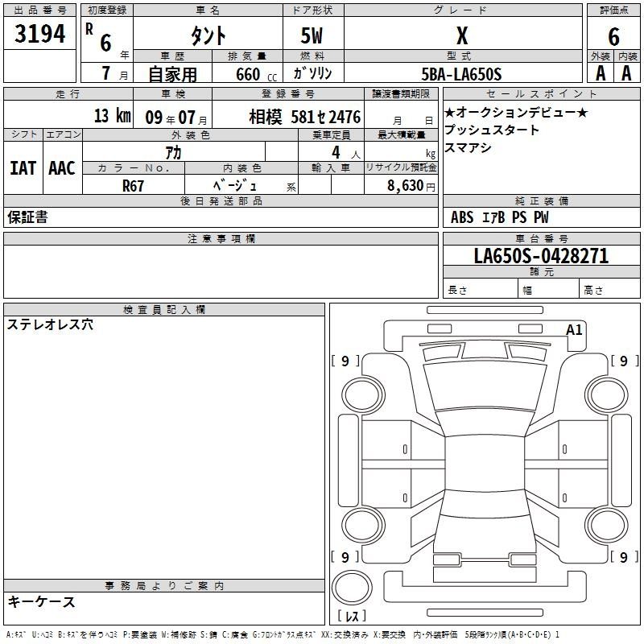This screenshot has height=644, width=644.
Task: Click the displacement value "660 cc"
Action: click(256, 75)
